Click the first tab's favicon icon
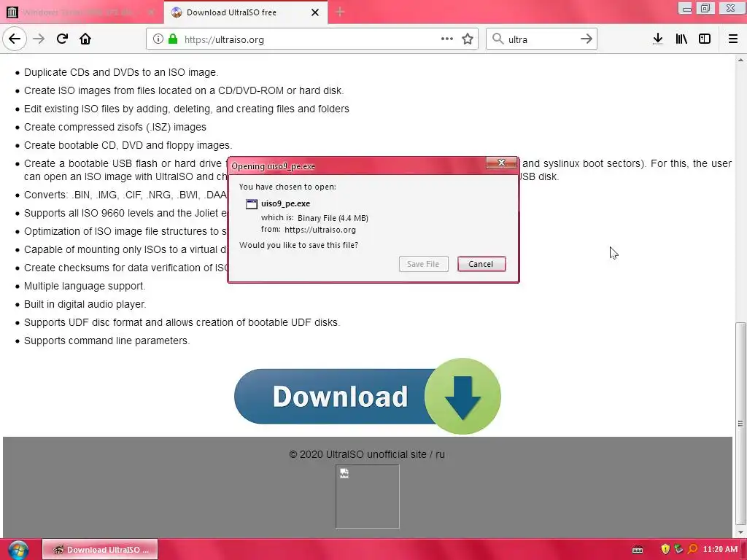The width and height of the screenshot is (747, 560). 12,12
